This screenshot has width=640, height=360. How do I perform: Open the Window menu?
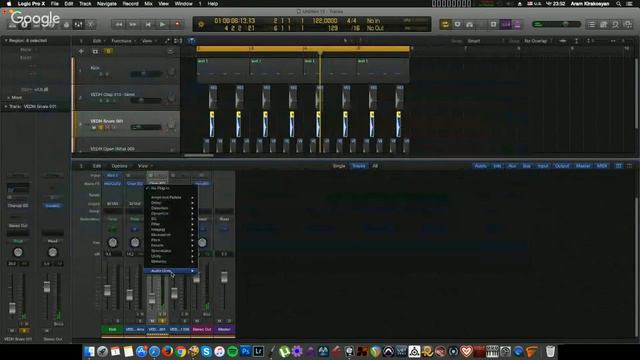[183, 4]
